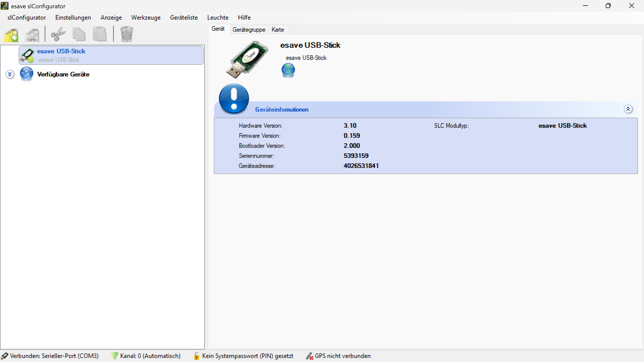Image resolution: width=644 pixels, height=362 pixels.
Task: Switch to the Gerät tab
Action: [x=218, y=29]
